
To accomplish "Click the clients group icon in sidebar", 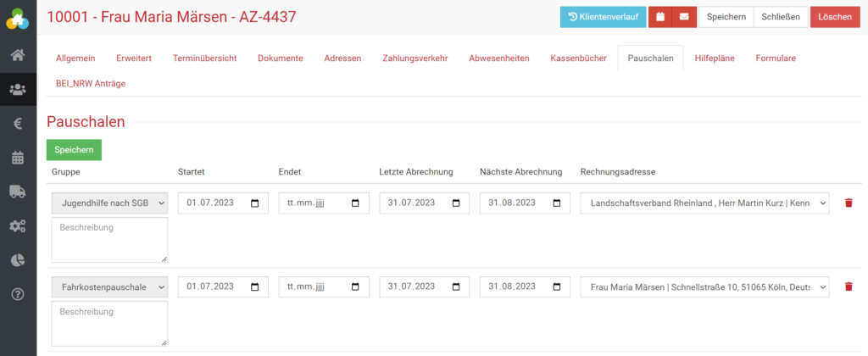I will pos(18,89).
